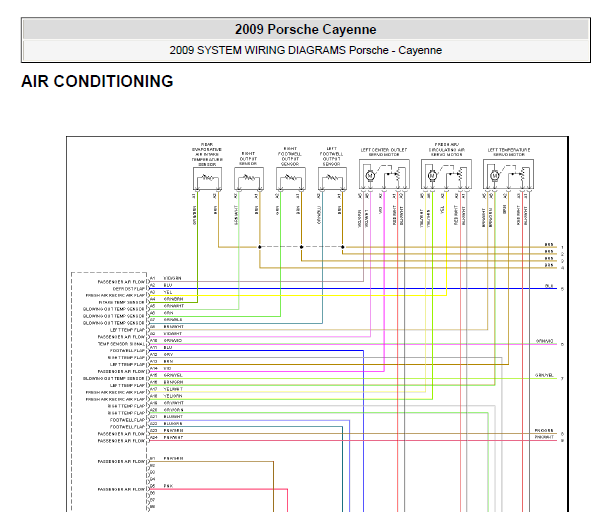Click the 'RIGHT OUTLET SENSOR' label

point(248,159)
